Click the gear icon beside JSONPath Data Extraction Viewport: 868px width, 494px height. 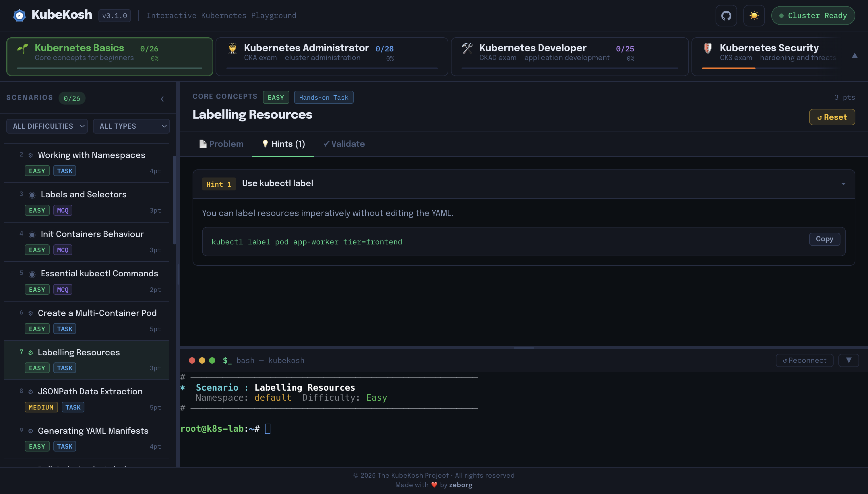(x=30, y=391)
